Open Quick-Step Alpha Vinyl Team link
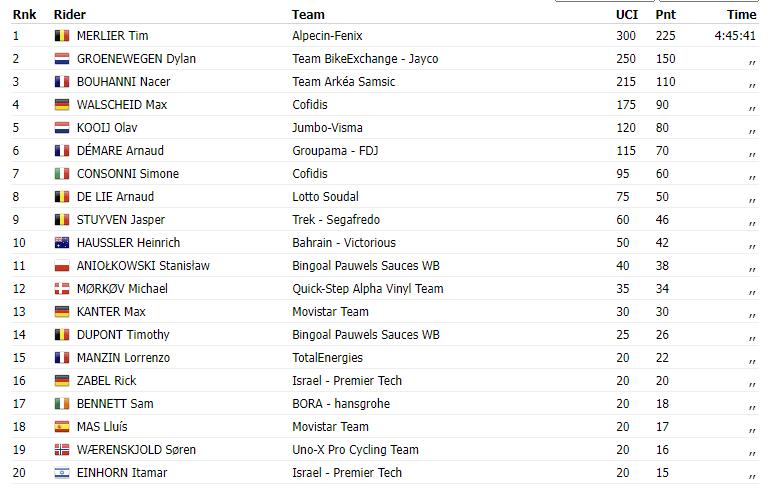The image size is (773, 489). (x=368, y=288)
